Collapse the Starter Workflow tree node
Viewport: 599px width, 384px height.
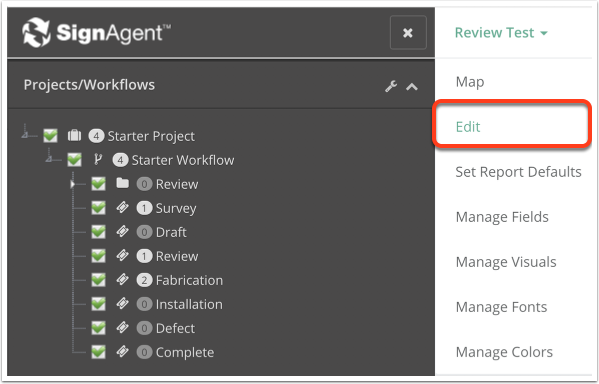49,159
